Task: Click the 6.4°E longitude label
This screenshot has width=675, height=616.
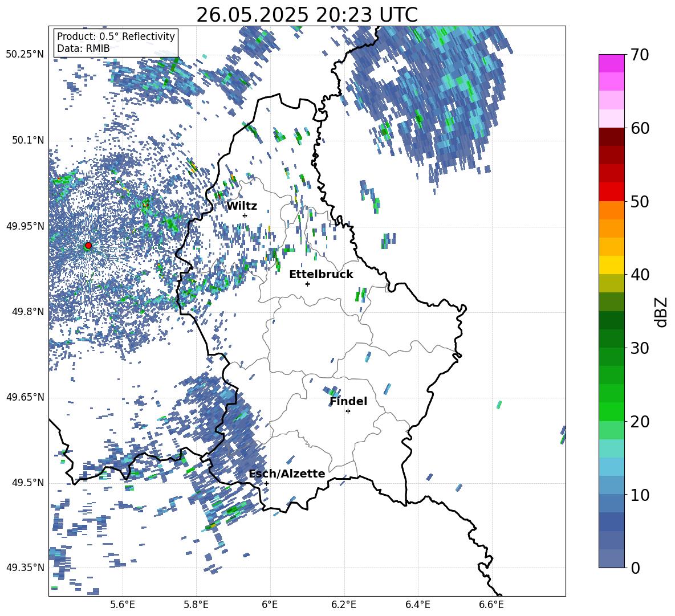Action: (x=417, y=605)
